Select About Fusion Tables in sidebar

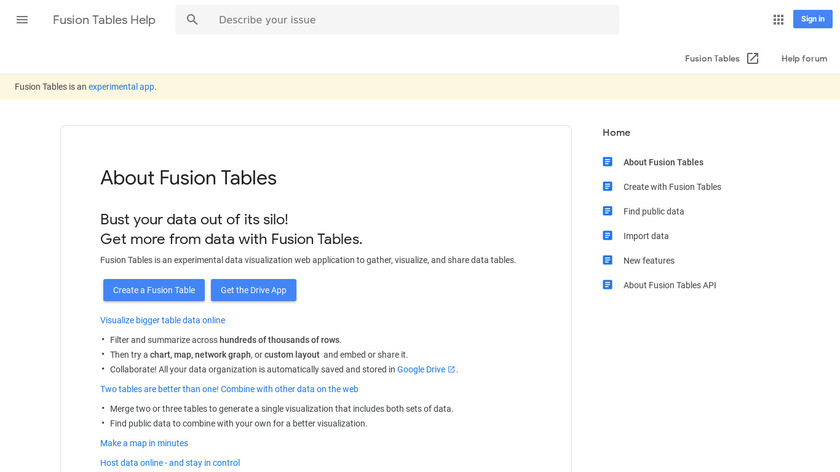pos(663,162)
